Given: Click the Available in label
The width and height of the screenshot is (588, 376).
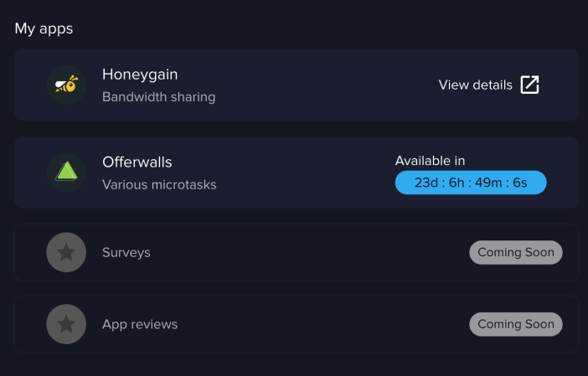Looking at the screenshot, I should click(x=431, y=161).
